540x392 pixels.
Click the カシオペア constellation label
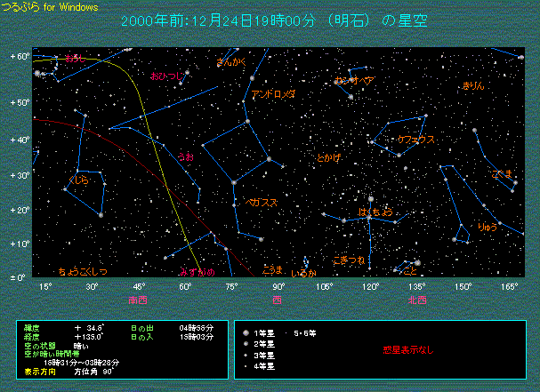pos(353,81)
